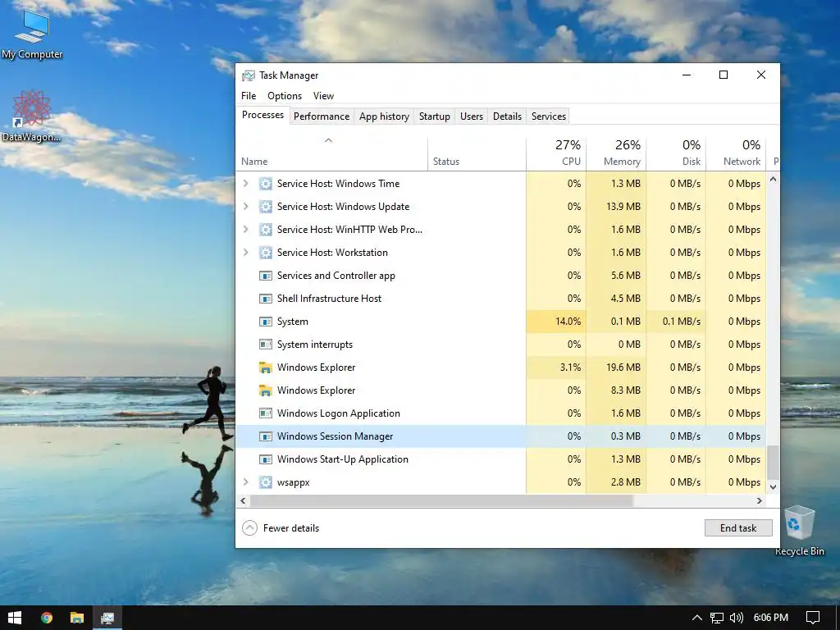The height and width of the screenshot is (630, 840).
Task: Click the System interrupts process icon
Action: [x=265, y=345]
